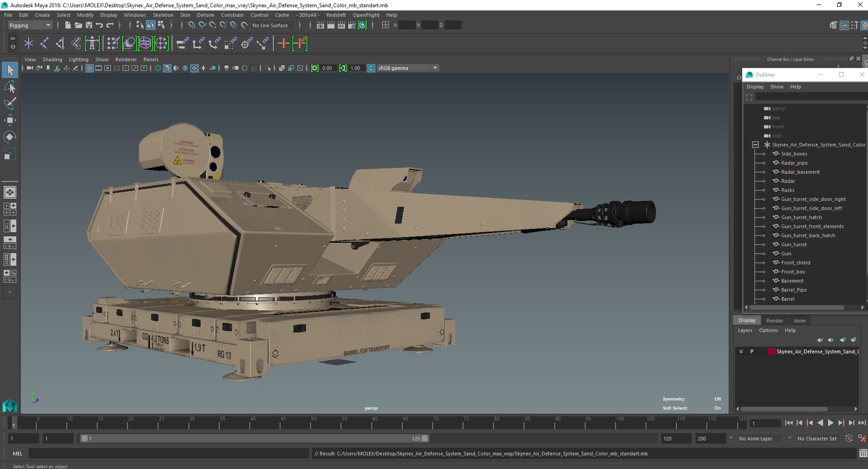Image resolution: width=868 pixels, height=469 pixels.
Task: Click the current frame input field
Action: (765, 423)
